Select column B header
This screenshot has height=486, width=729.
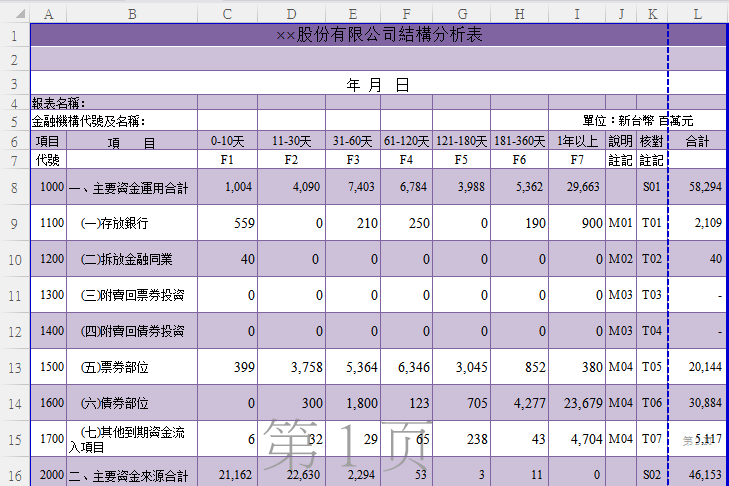pos(132,13)
